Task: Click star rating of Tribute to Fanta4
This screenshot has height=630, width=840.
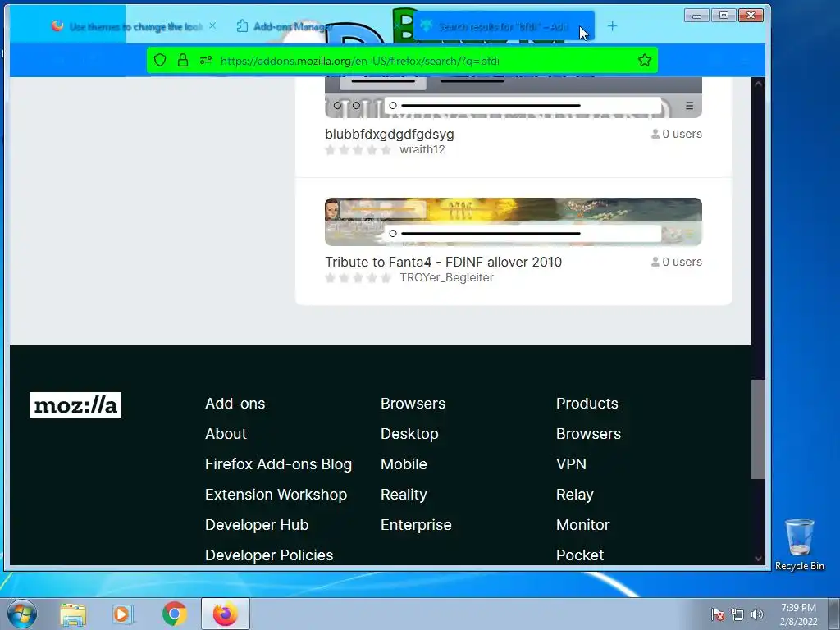Action: pyautogui.click(x=358, y=278)
